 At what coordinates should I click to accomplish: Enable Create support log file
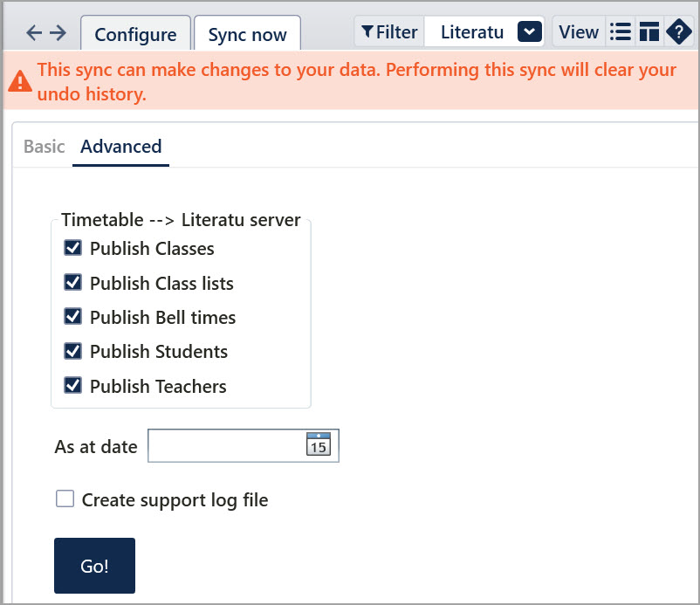click(x=65, y=499)
